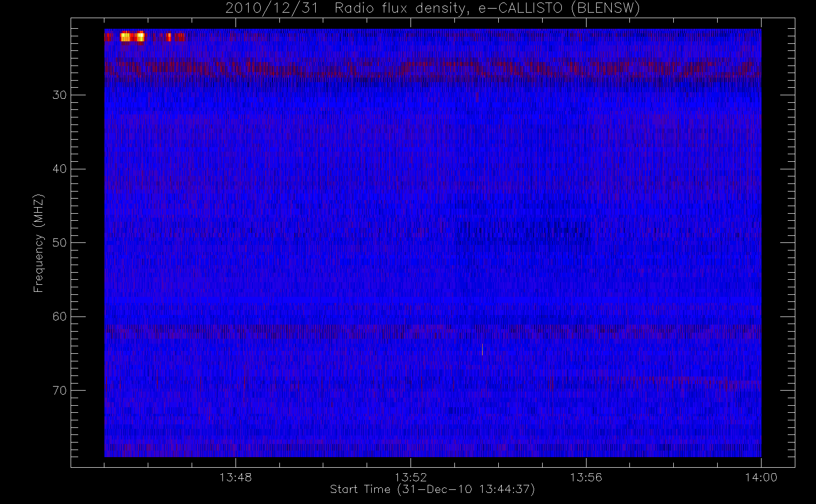Click the "Start Time (31-Dec-10 13:44:37)" axis label
This screenshot has height=504, width=816.
pos(432,489)
